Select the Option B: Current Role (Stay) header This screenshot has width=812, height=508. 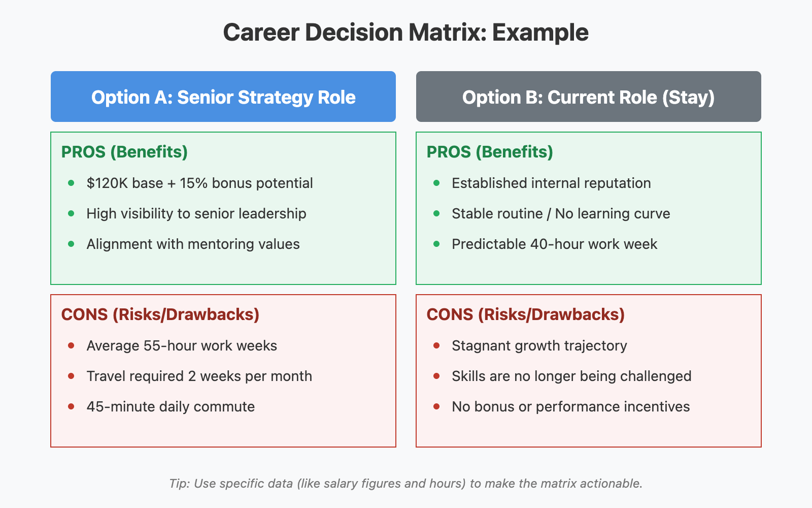pos(588,97)
